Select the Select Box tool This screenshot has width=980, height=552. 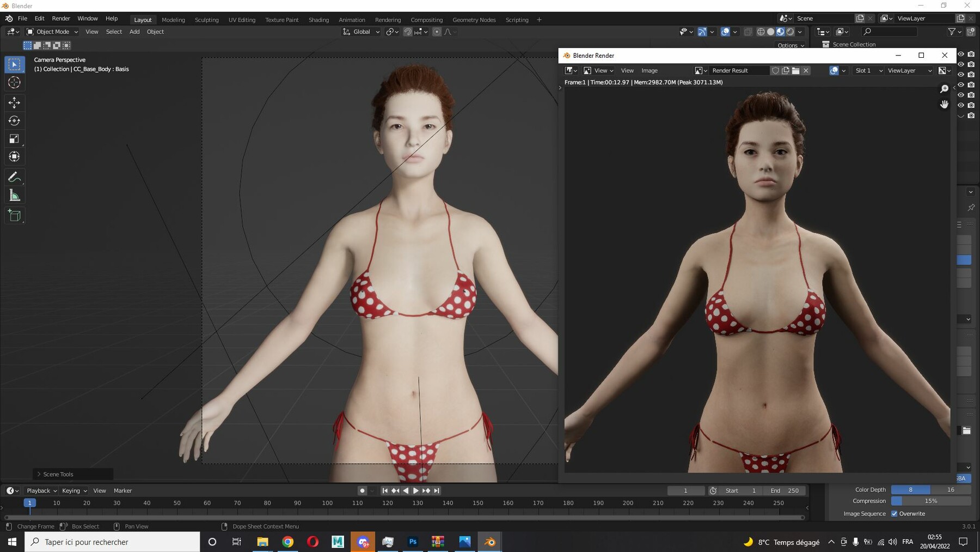(x=15, y=64)
